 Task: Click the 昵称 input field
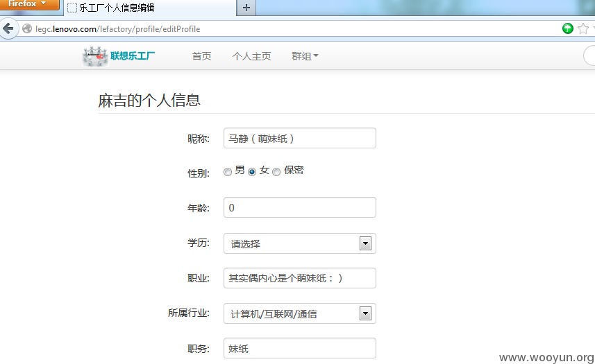(300, 138)
